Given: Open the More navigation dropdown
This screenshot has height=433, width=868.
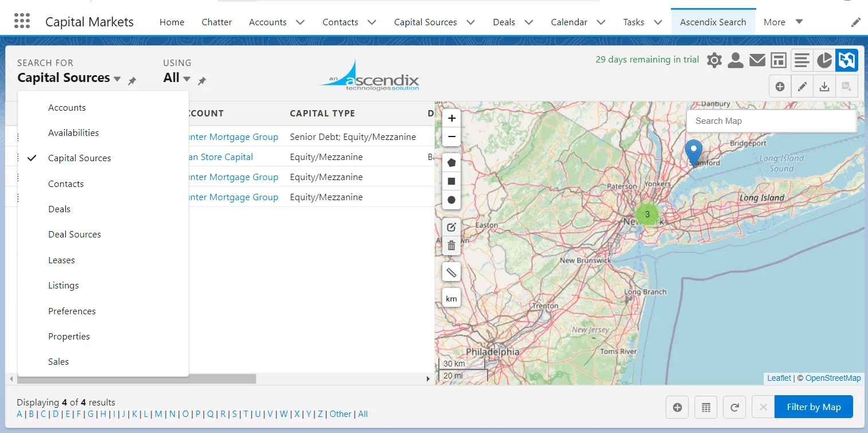Looking at the screenshot, I should tap(783, 22).
